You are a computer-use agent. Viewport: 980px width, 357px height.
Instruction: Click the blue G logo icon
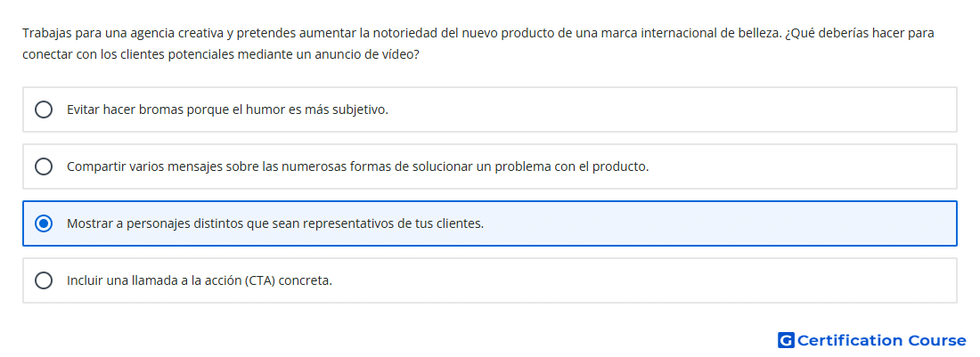(786, 340)
